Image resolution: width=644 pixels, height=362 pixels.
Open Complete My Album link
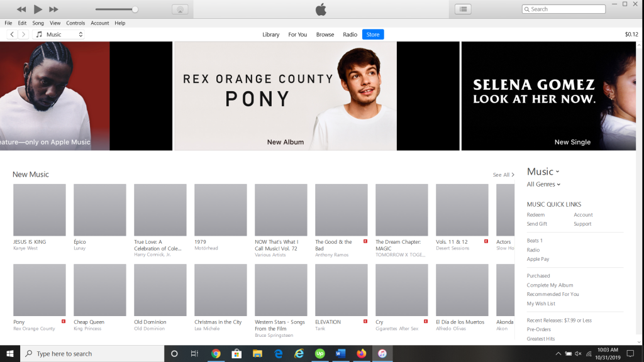click(550, 285)
